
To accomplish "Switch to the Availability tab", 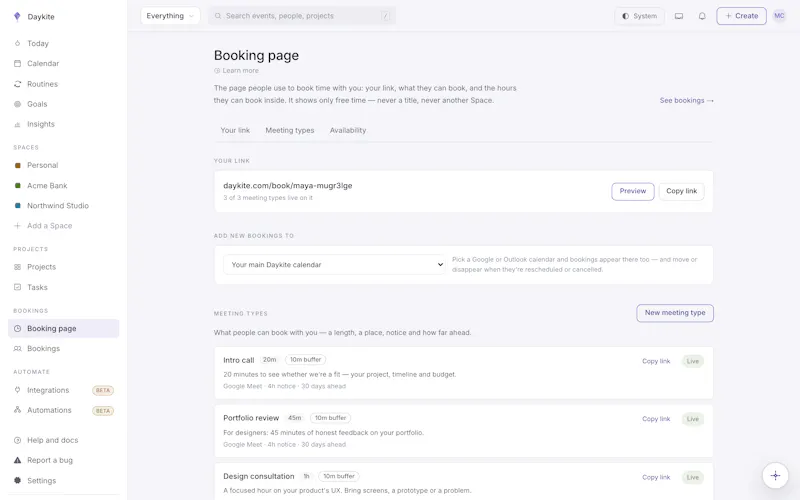I will point(348,131).
